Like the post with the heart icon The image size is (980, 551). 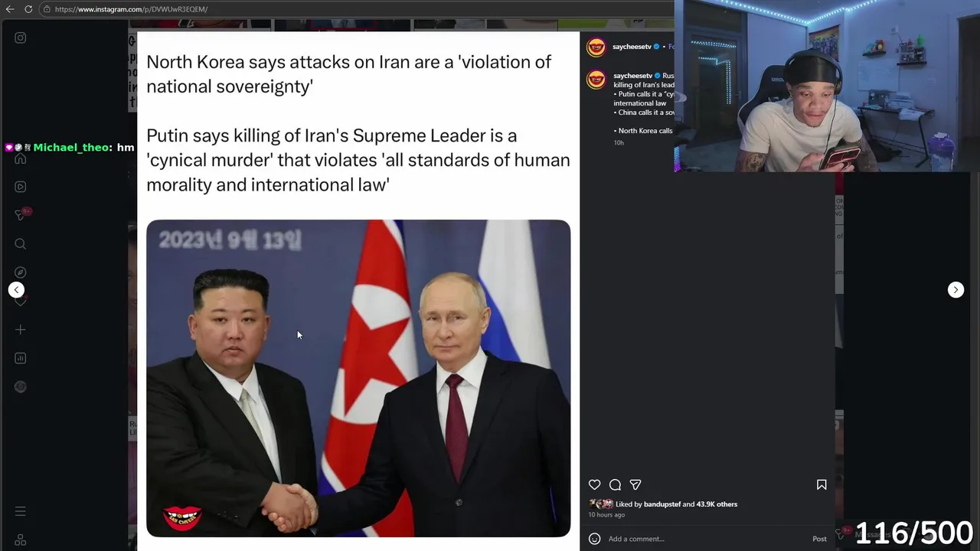(595, 484)
